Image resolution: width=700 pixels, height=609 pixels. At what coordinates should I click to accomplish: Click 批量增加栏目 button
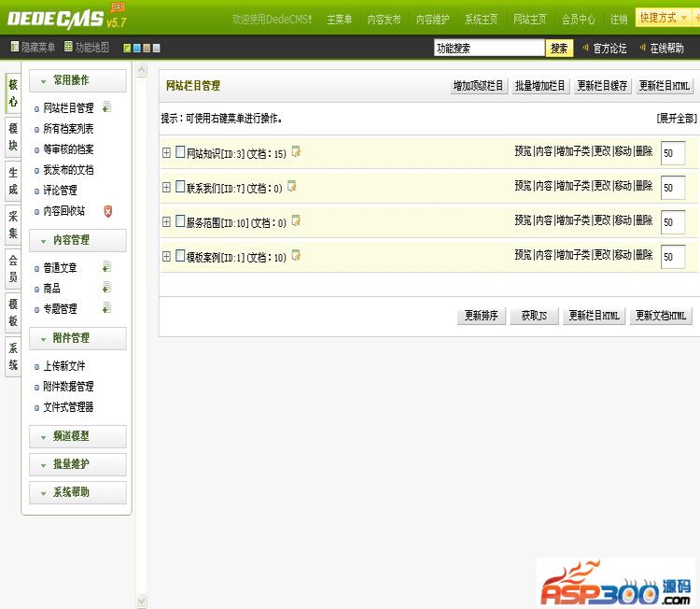[540, 85]
